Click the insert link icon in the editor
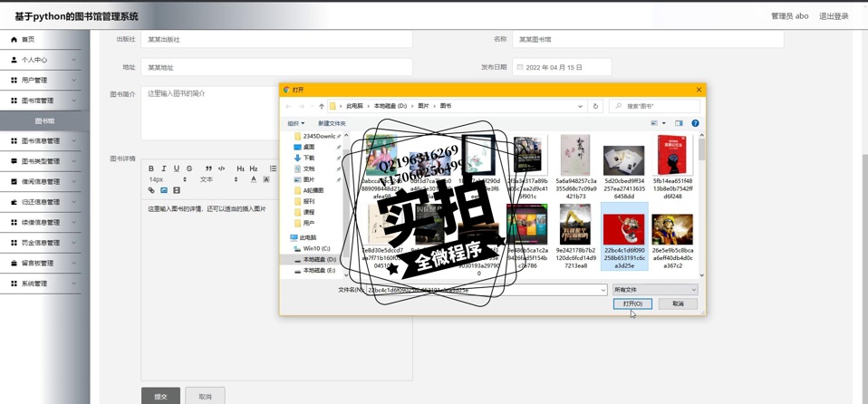 click(151, 190)
